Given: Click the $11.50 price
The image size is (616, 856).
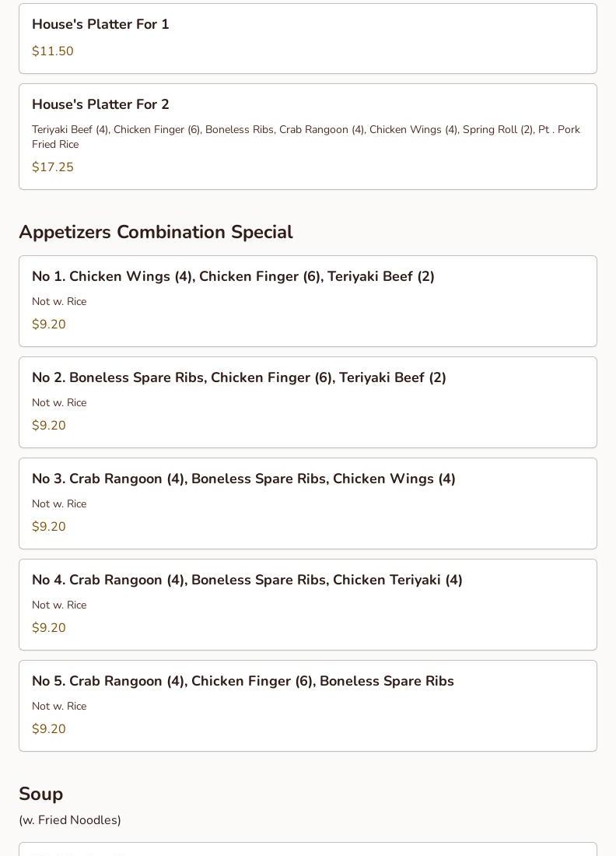Looking at the screenshot, I should [x=53, y=51].
